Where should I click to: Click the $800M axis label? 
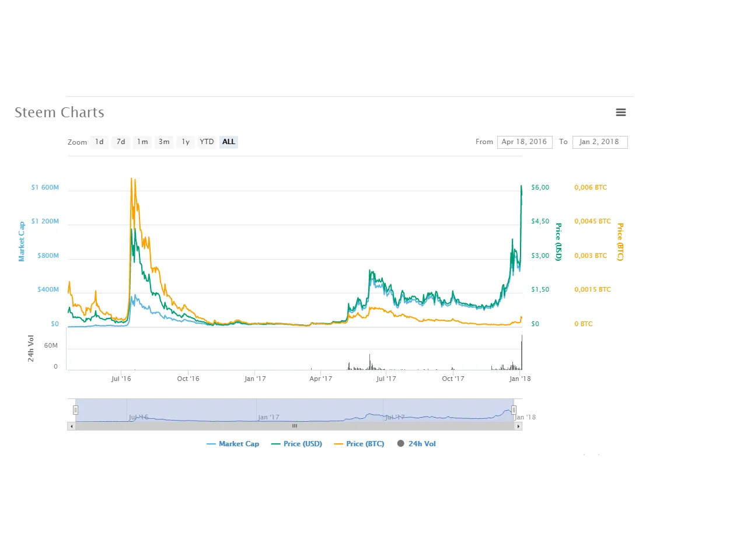click(x=48, y=256)
